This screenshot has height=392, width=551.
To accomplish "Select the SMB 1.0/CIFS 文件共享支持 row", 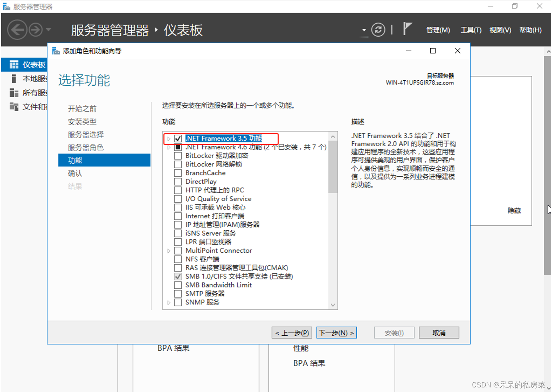I will [x=239, y=277].
